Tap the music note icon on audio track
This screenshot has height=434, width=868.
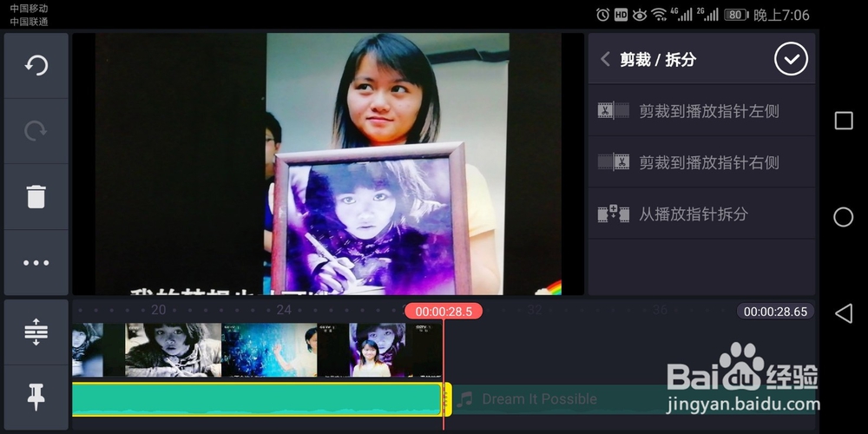coord(465,398)
